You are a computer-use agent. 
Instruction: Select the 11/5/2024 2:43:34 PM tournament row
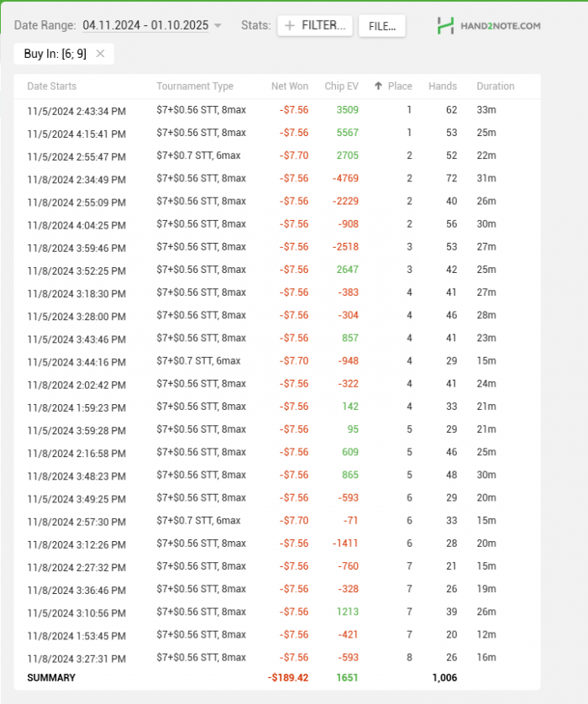pos(76,110)
